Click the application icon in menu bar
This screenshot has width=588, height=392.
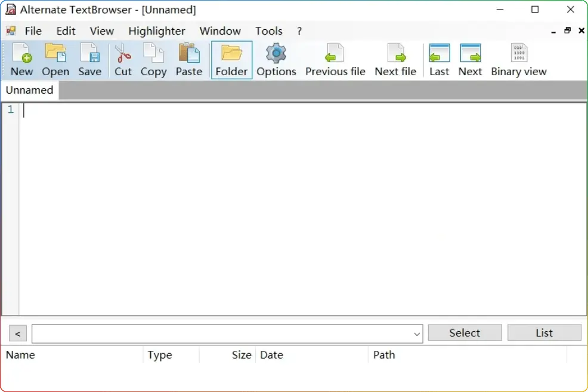coord(11,31)
